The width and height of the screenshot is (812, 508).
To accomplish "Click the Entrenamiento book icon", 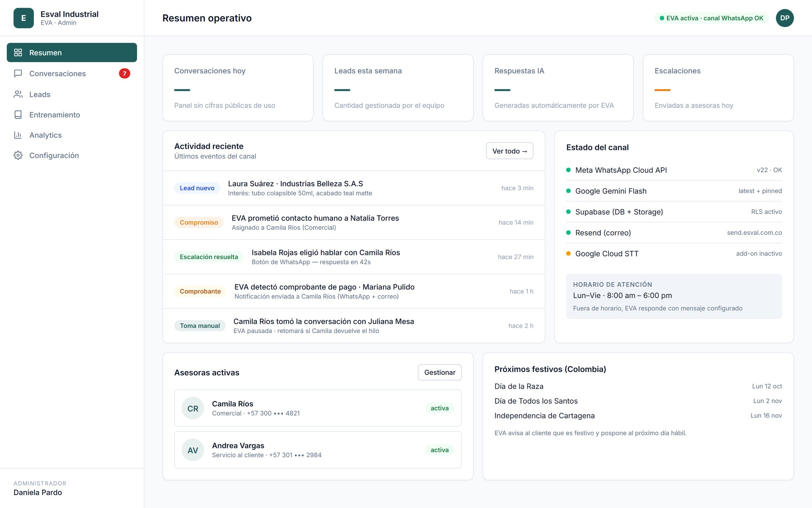I will 18,115.
